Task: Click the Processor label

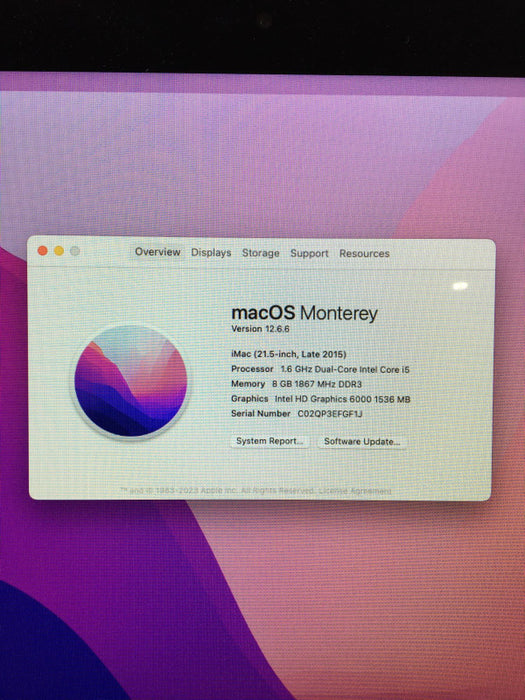Action: pyautogui.click(x=252, y=369)
